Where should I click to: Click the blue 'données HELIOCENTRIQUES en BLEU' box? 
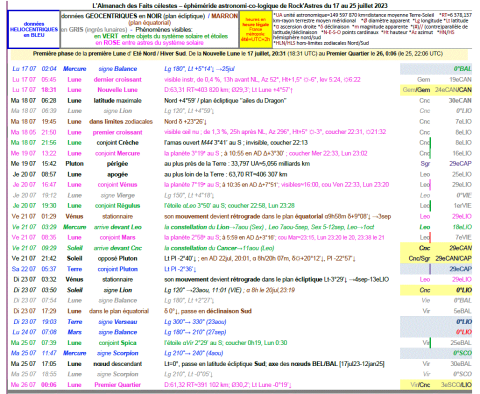[x=34, y=29]
